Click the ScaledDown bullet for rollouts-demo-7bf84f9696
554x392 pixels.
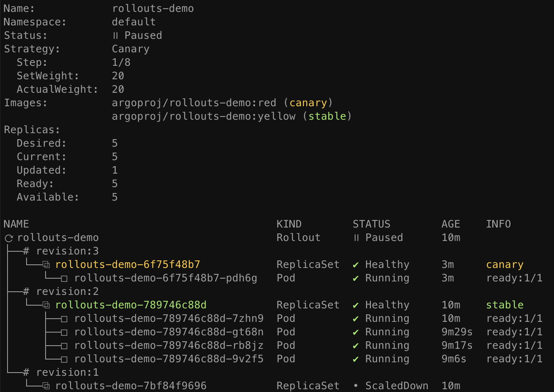click(356, 386)
